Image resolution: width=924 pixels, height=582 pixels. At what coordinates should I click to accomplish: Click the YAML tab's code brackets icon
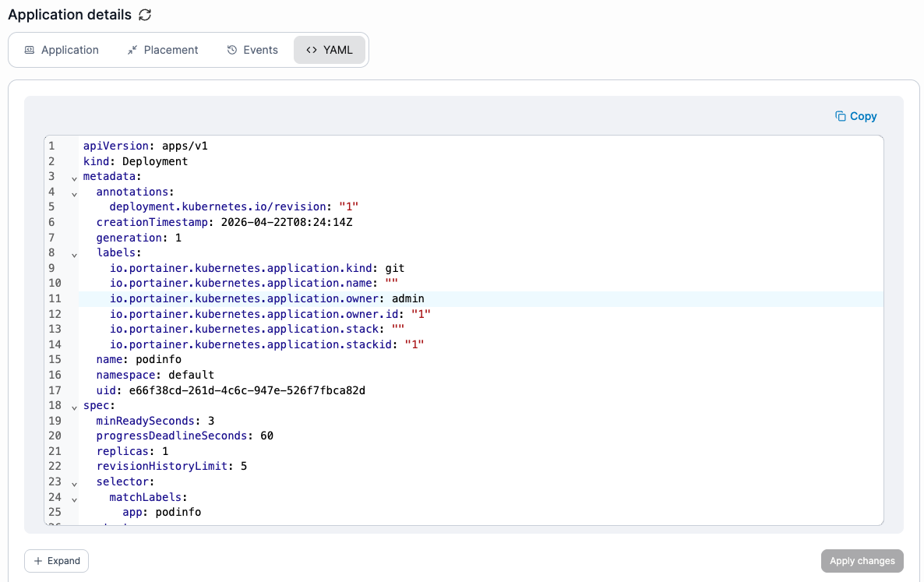coord(312,50)
